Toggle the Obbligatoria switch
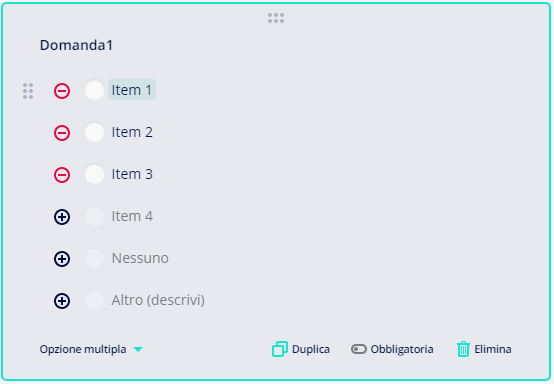Viewport: 554px width, 384px height. pyautogui.click(x=359, y=349)
